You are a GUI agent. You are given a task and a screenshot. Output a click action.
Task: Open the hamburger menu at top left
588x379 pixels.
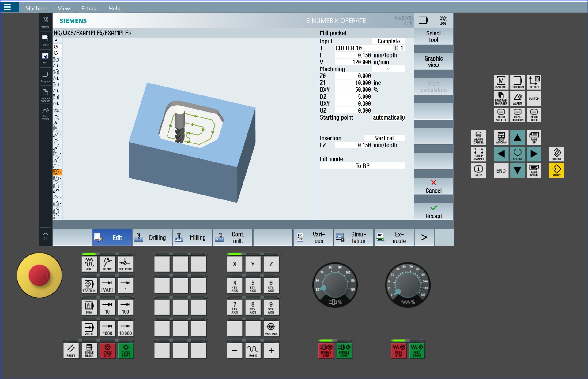pyautogui.click(x=7, y=7)
